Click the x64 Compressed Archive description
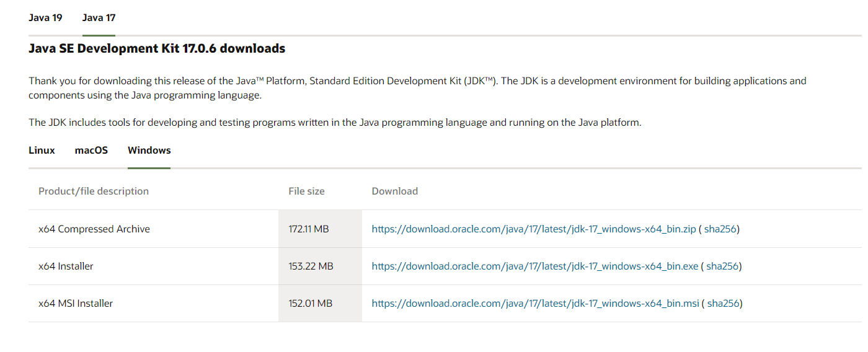The image size is (868, 352). point(94,229)
